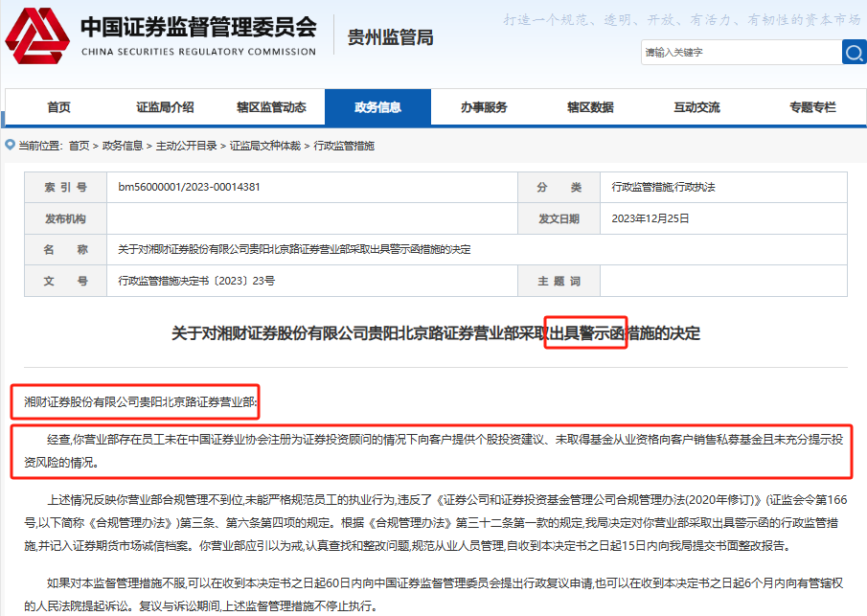Click the 文号 table label

pos(66,281)
